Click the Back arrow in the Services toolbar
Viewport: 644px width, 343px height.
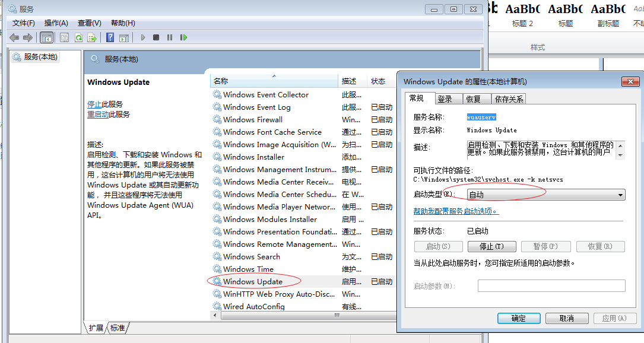14,38
